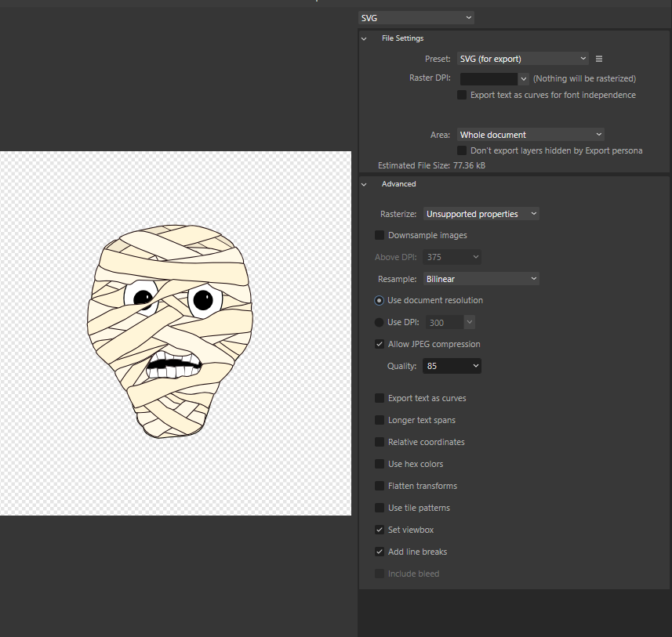Enable Don't export layers hidden by Export persona

462,150
